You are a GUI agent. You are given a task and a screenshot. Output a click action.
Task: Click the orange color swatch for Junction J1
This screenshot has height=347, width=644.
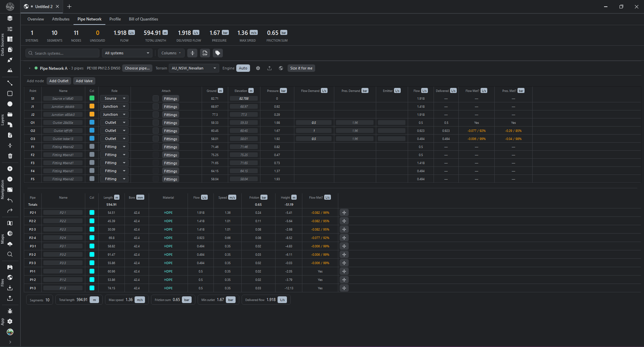(92, 106)
